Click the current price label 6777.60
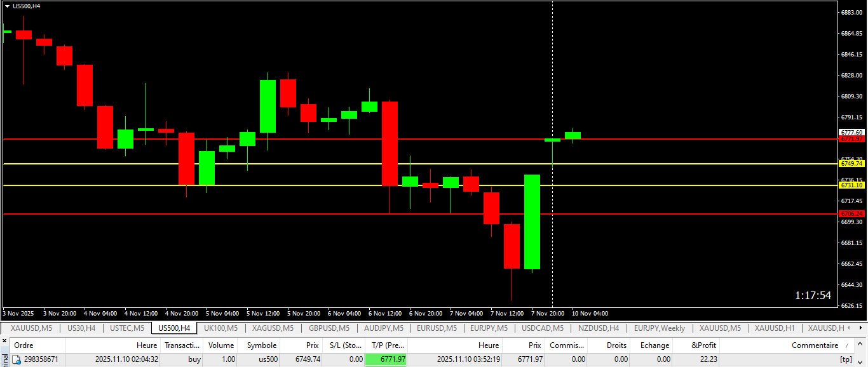Viewport: 868px width, 367px height. 851,132
